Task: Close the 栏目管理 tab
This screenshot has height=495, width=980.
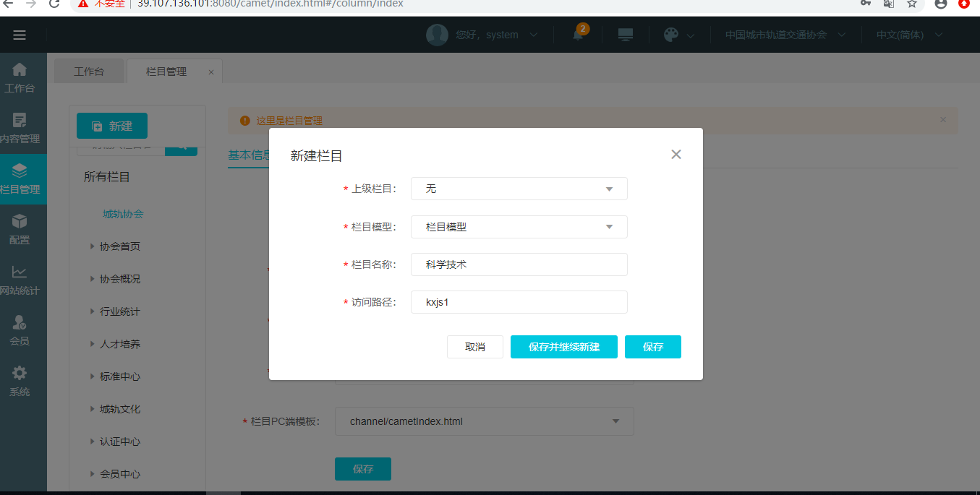Action: pos(211,72)
